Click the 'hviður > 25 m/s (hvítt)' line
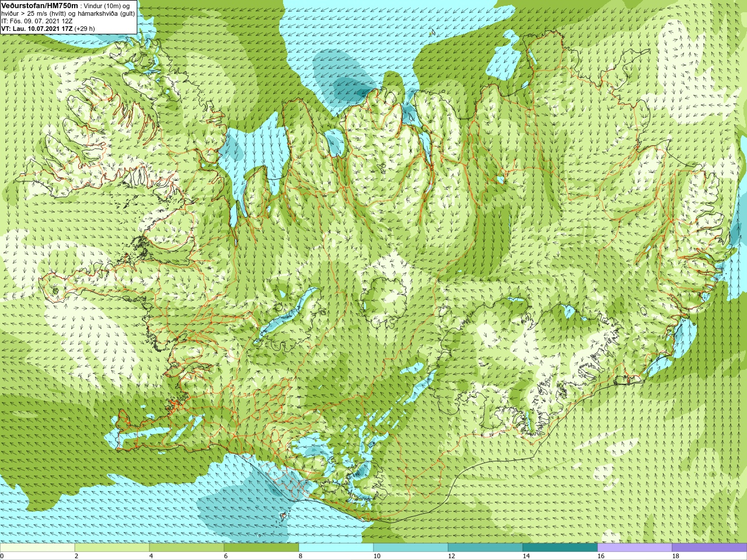 33,13
